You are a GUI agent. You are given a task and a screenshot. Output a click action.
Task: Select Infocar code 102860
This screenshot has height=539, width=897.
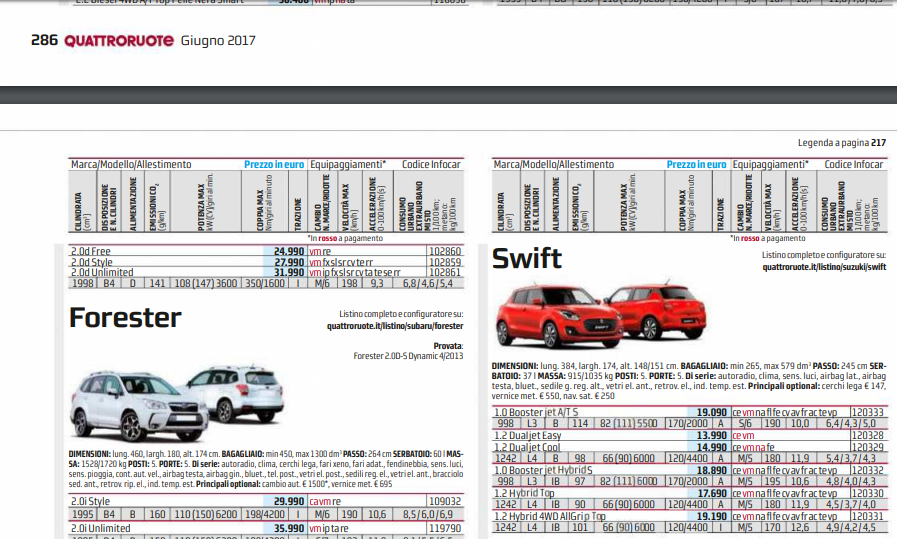[444, 251]
